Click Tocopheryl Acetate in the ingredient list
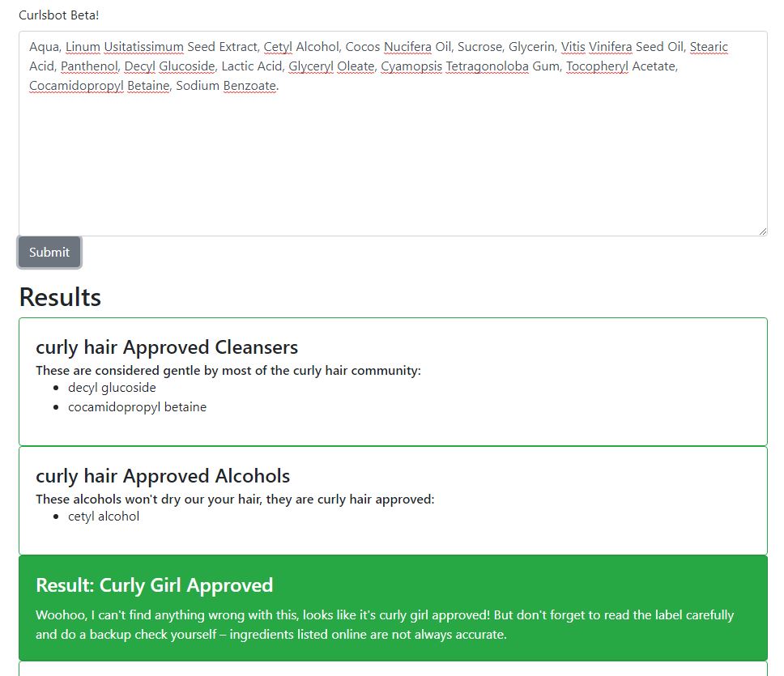The image size is (784, 676). [620, 66]
